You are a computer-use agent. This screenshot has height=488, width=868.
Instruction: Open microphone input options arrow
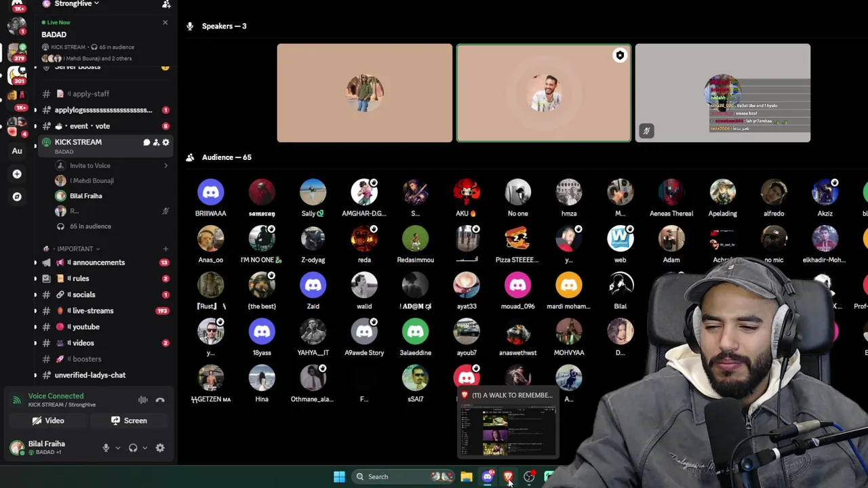point(117,448)
